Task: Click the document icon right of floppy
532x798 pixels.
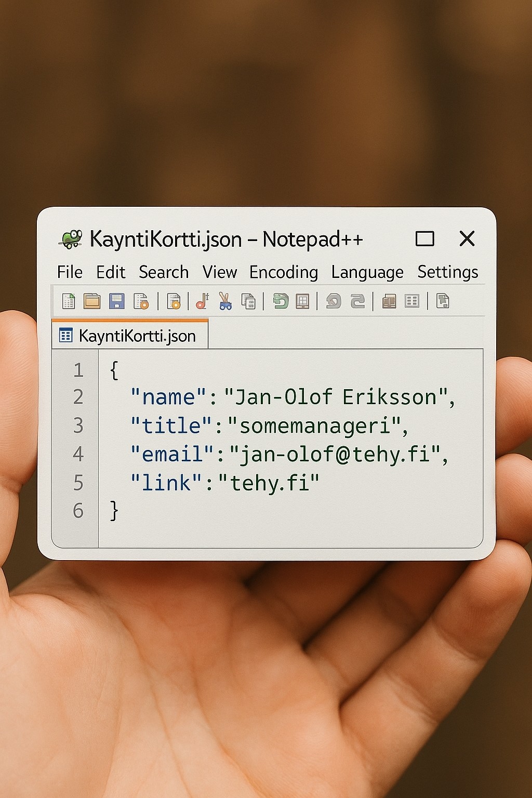Action: [x=141, y=301]
